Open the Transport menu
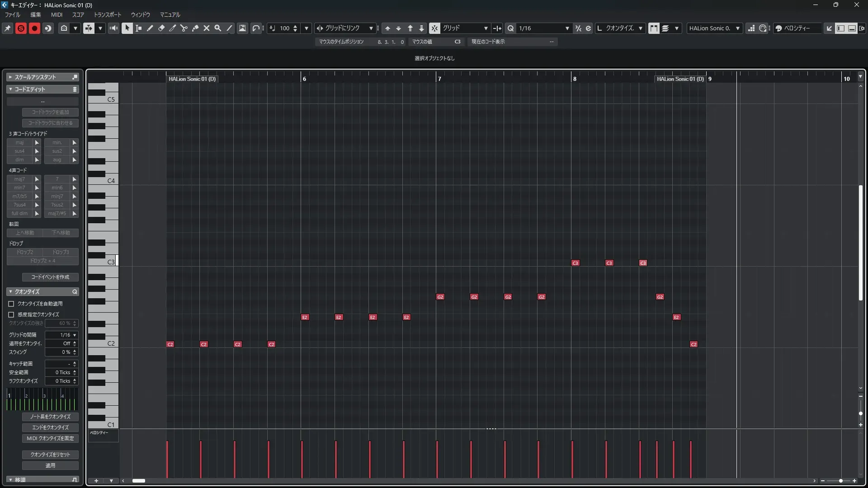Image resolution: width=868 pixels, height=488 pixels. click(107, 14)
